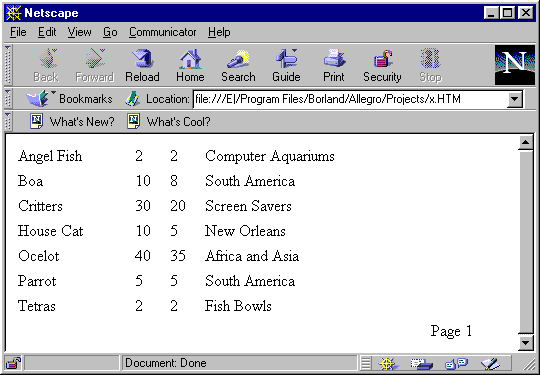
Task: Open Bookmarks quick file icon
Action: point(39,99)
